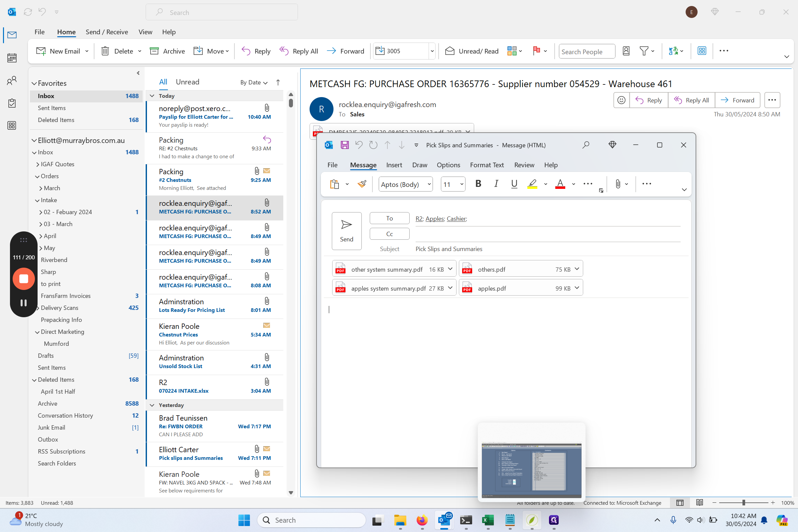The height and width of the screenshot is (532, 798).
Task: Click the Italic button in compose ribbon
Action: (x=496, y=184)
